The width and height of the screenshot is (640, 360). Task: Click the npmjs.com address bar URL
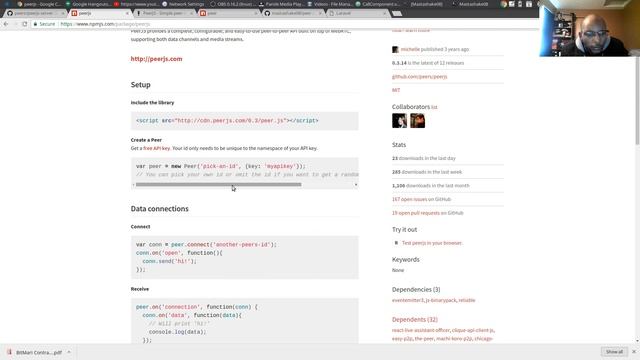pos(105,24)
